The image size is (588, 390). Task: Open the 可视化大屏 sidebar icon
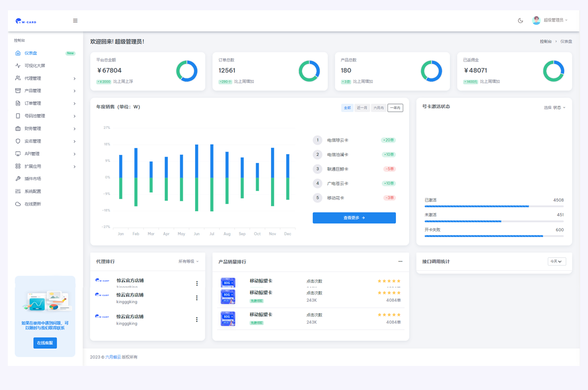tap(18, 66)
